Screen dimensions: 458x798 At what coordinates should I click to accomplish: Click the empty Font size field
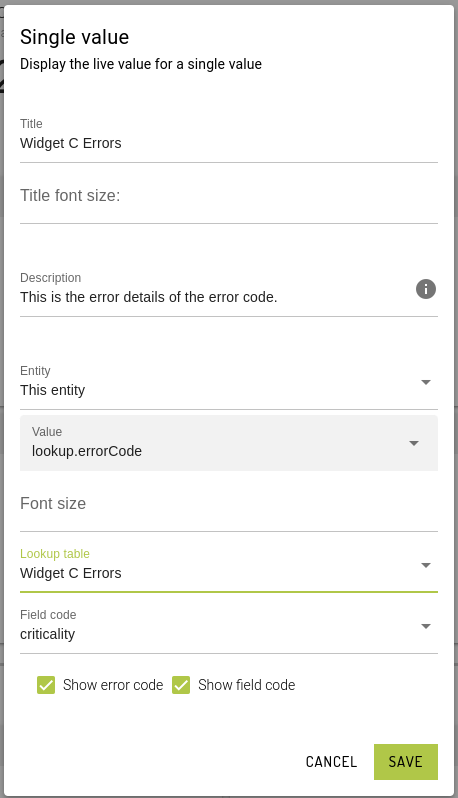point(228,504)
